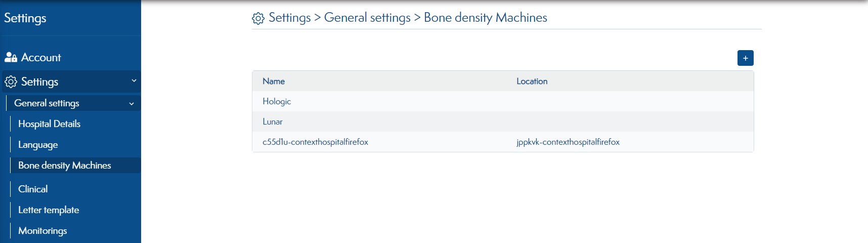The image size is (868, 243).
Task: Go to Clinical settings
Action: pyautogui.click(x=33, y=189)
